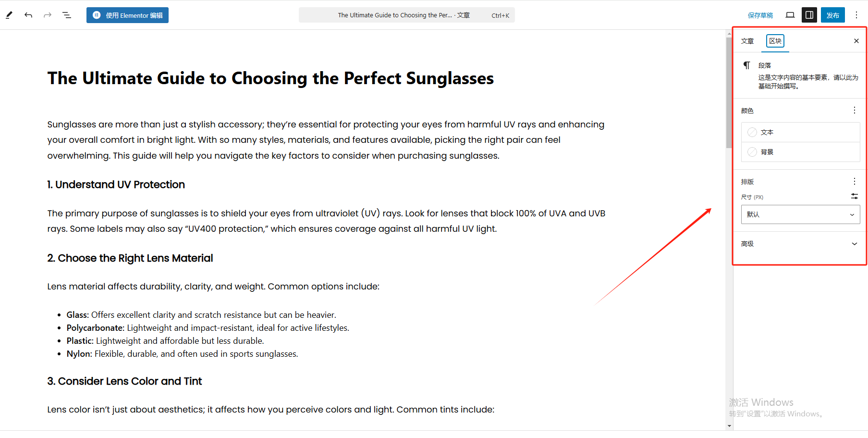Open the top bar options menu

pyautogui.click(x=856, y=15)
